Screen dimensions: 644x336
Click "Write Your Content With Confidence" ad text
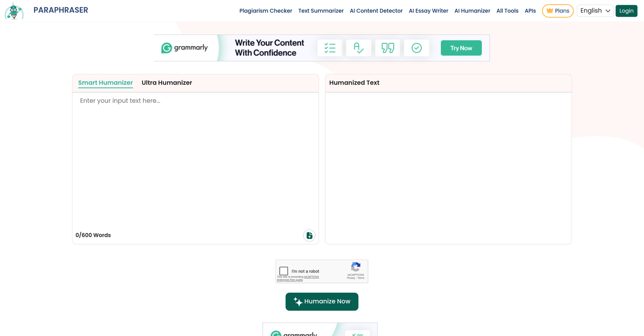[x=269, y=48]
